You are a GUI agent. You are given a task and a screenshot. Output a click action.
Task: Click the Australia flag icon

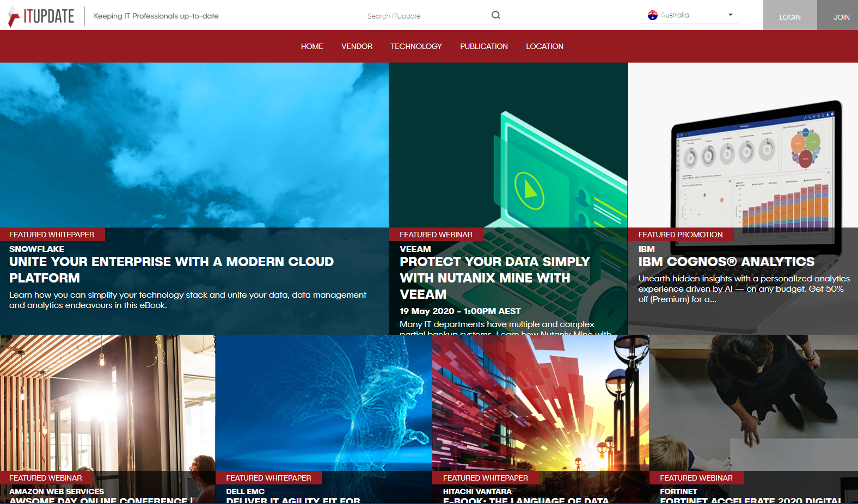(x=652, y=15)
